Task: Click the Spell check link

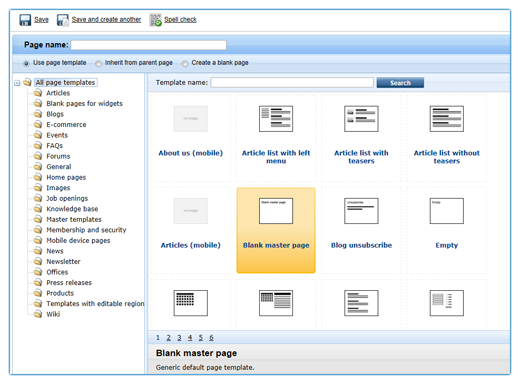Action: [x=180, y=20]
